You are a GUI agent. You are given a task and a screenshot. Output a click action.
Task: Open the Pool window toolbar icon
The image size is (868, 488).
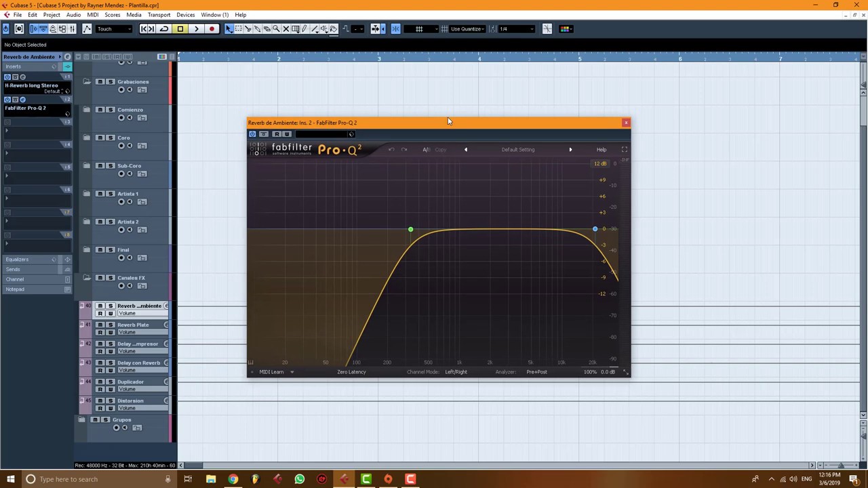[x=62, y=28]
